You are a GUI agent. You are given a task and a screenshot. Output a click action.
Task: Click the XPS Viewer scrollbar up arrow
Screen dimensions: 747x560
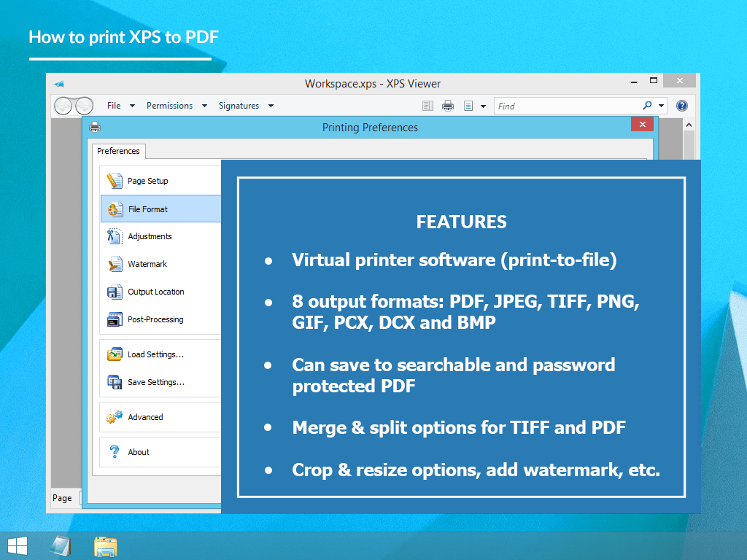[689, 125]
